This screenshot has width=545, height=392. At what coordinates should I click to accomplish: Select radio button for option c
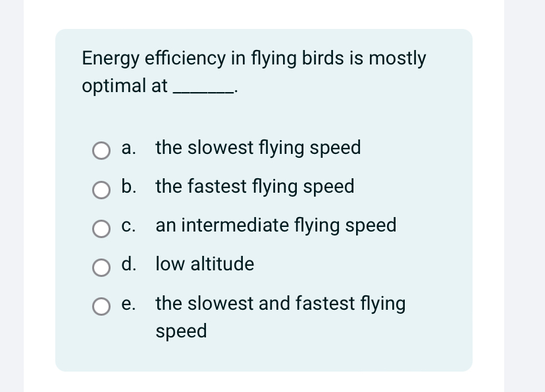coord(101,229)
